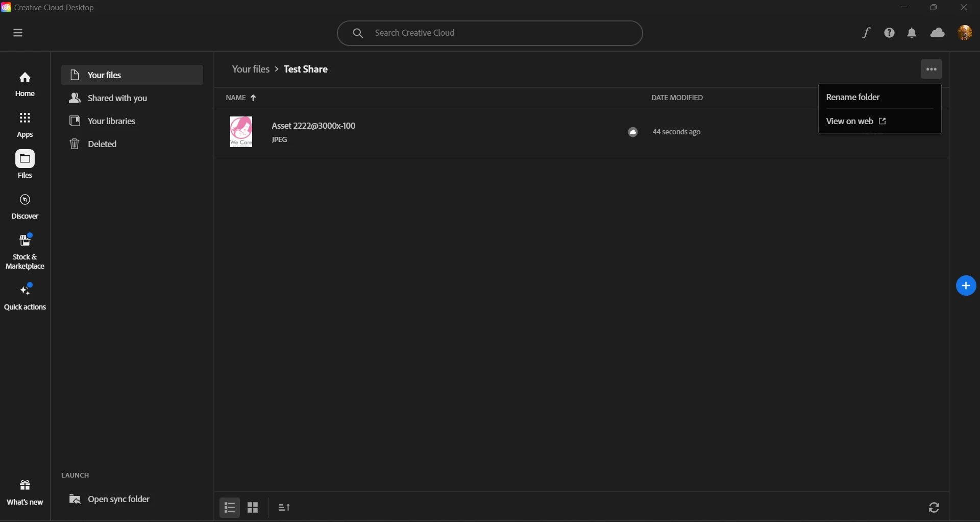Click the Test Share breadcrumb
Viewport: 980px width, 522px height.
click(x=306, y=69)
